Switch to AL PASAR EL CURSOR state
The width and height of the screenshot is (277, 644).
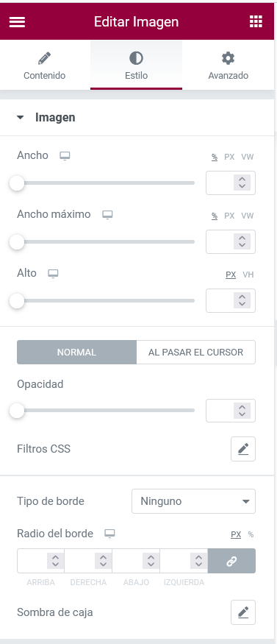(x=196, y=353)
